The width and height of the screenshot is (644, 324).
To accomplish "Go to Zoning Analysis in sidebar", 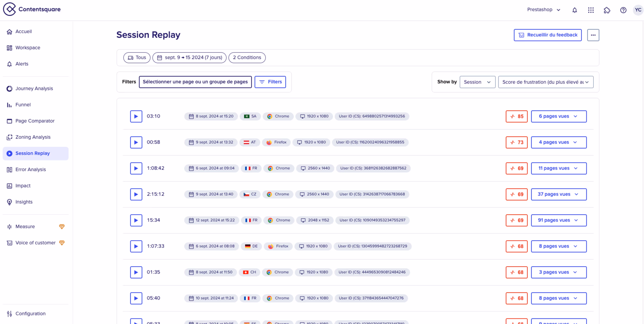I will pos(33,137).
